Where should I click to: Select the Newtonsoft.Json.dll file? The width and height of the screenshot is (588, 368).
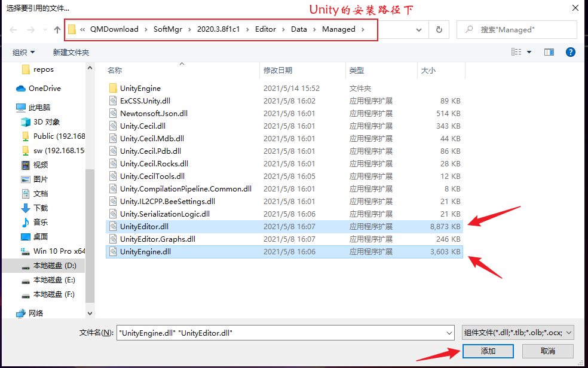click(284, 114)
